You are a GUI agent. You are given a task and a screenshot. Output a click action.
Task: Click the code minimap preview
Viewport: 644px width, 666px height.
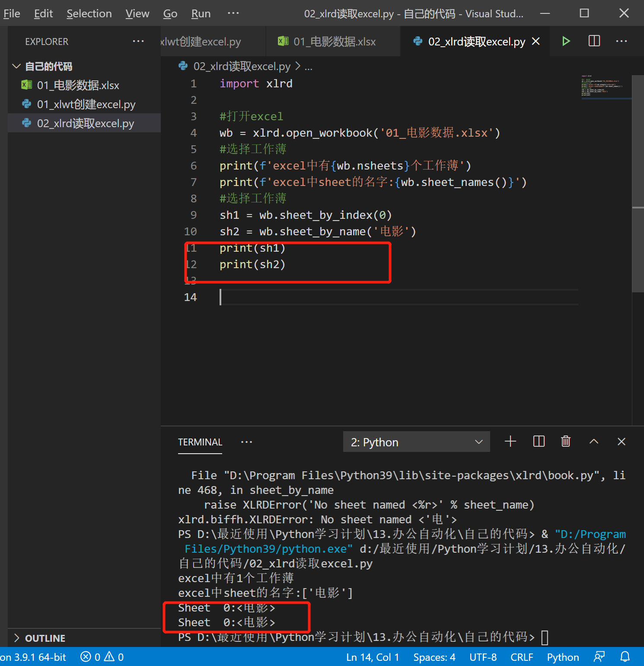tap(606, 87)
